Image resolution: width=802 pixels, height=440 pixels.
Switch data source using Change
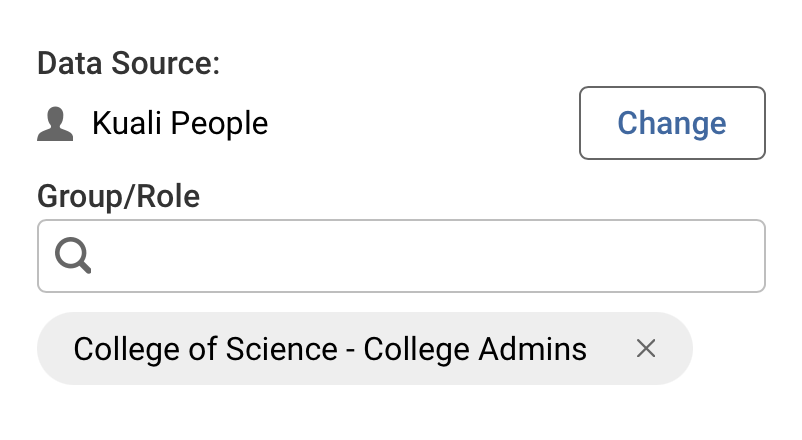(x=672, y=123)
